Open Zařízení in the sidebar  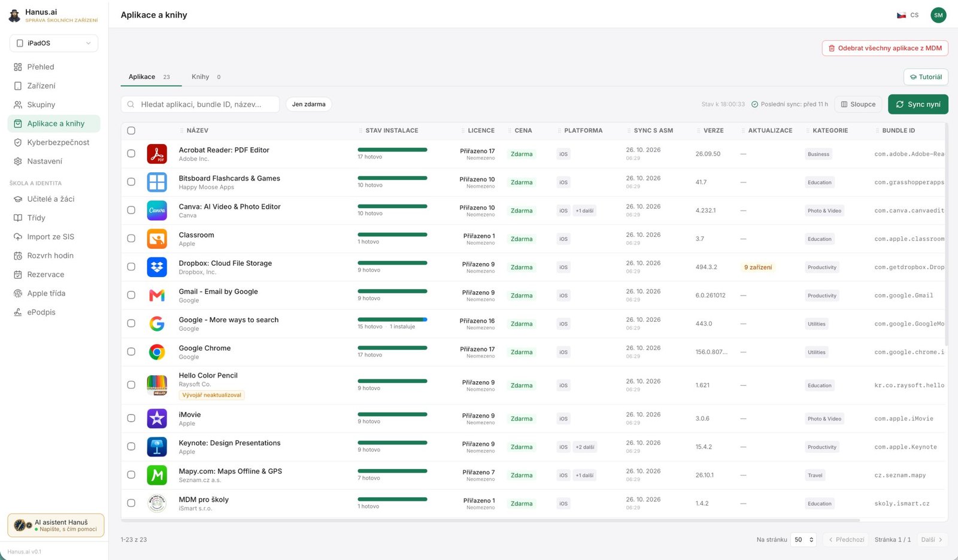tap(54, 86)
